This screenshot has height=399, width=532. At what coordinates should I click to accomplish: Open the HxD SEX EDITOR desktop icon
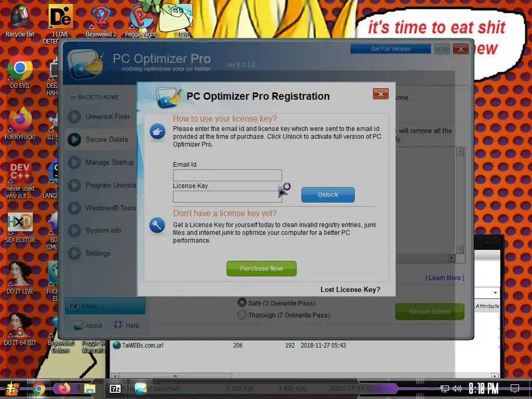pyautogui.click(x=20, y=228)
